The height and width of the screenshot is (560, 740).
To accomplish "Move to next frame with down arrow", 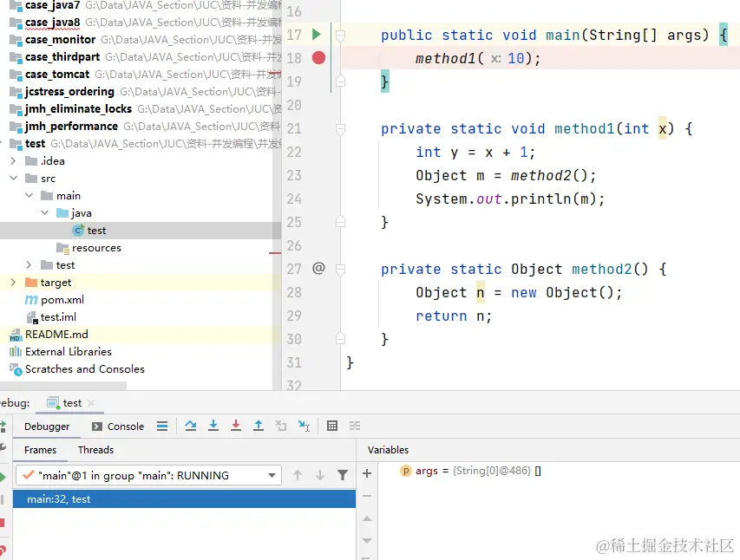I will click(320, 475).
